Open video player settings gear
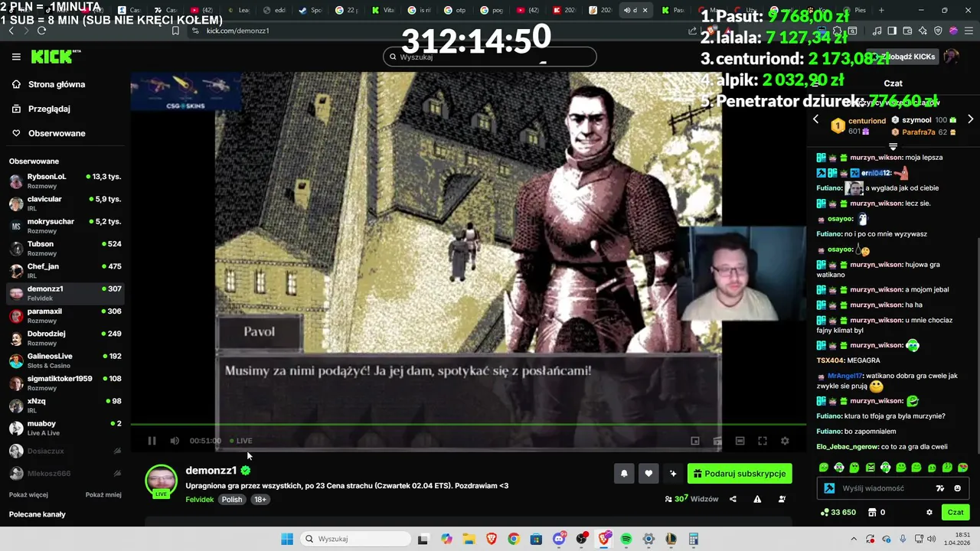The width and height of the screenshot is (980, 551). click(x=785, y=441)
